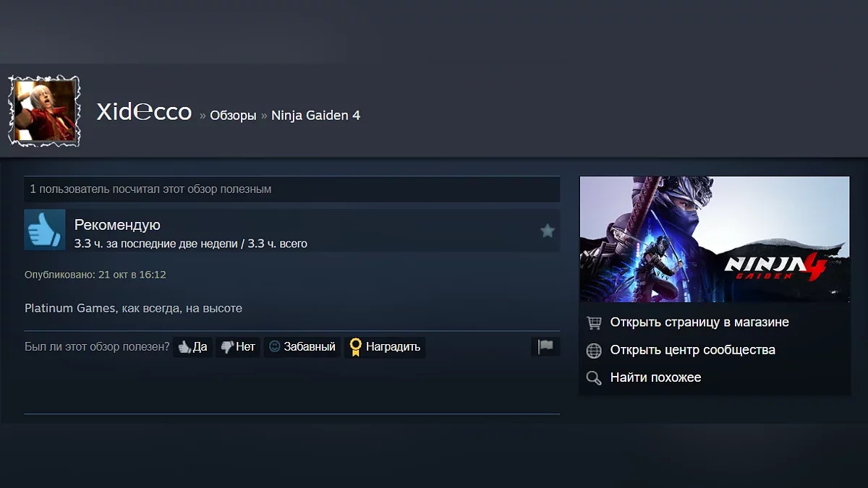Click the 1 пользователь посчитал этот обзор полезным bar
The height and width of the screenshot is (488, 868).
point(292,189)
